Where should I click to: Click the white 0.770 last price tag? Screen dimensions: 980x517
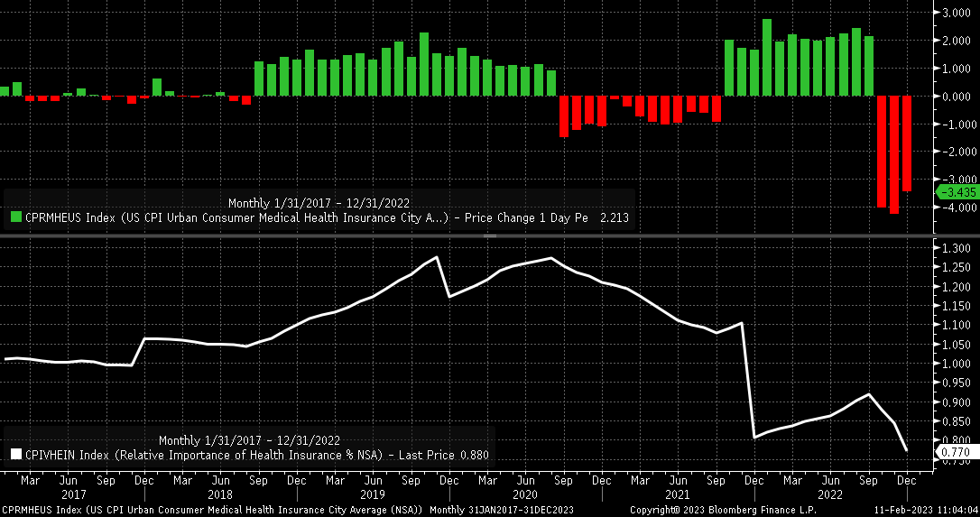pos(957,450)
